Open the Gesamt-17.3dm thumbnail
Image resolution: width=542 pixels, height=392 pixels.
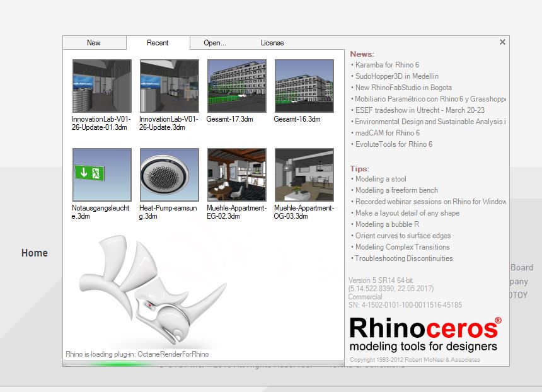[x=237, y=86]
